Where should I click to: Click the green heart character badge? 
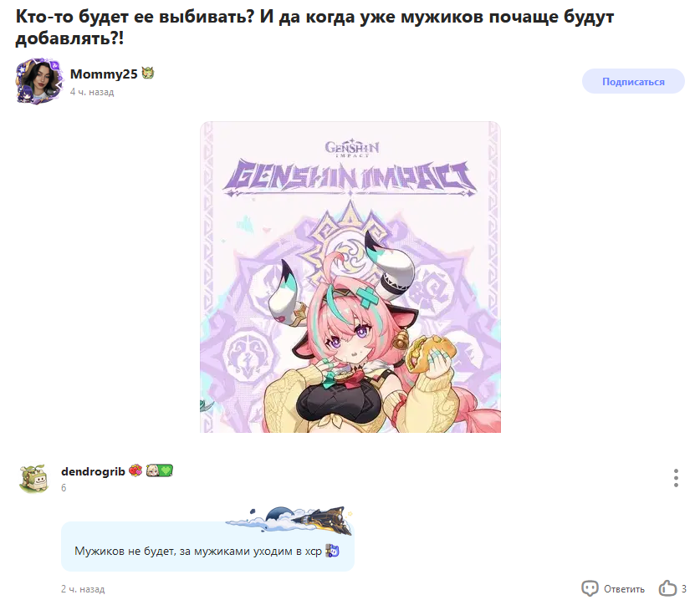point(160,470)
